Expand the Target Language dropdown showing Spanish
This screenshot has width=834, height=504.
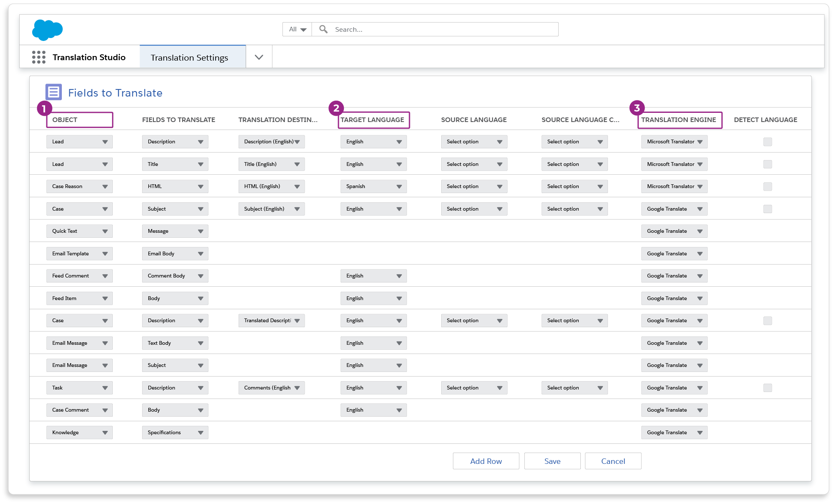[x=373, y=186]
